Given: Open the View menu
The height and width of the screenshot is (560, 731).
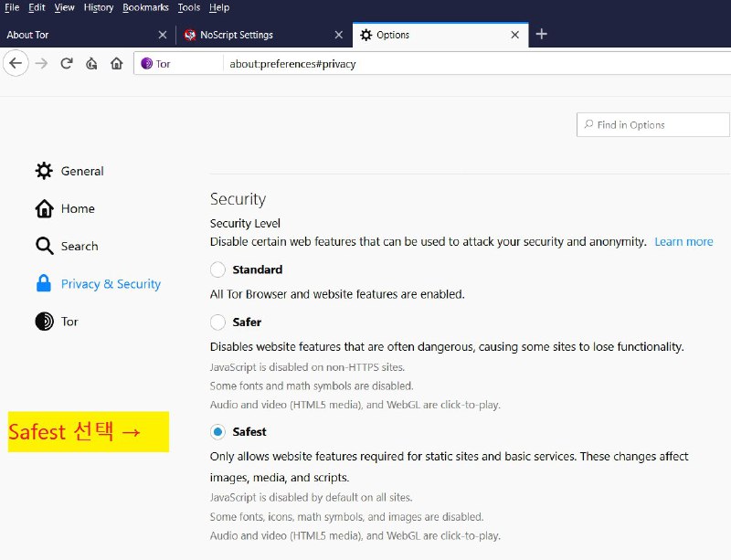Looking at the screenshot, I should [x=64, y=7].
